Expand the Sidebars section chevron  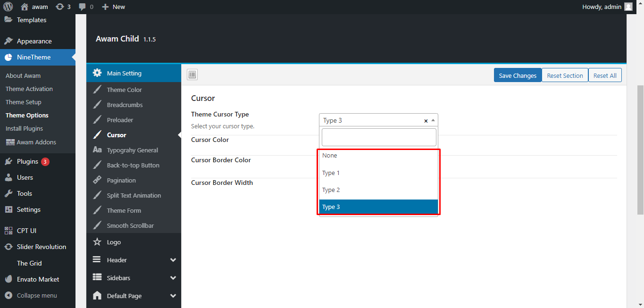click(x=173, y=278)
